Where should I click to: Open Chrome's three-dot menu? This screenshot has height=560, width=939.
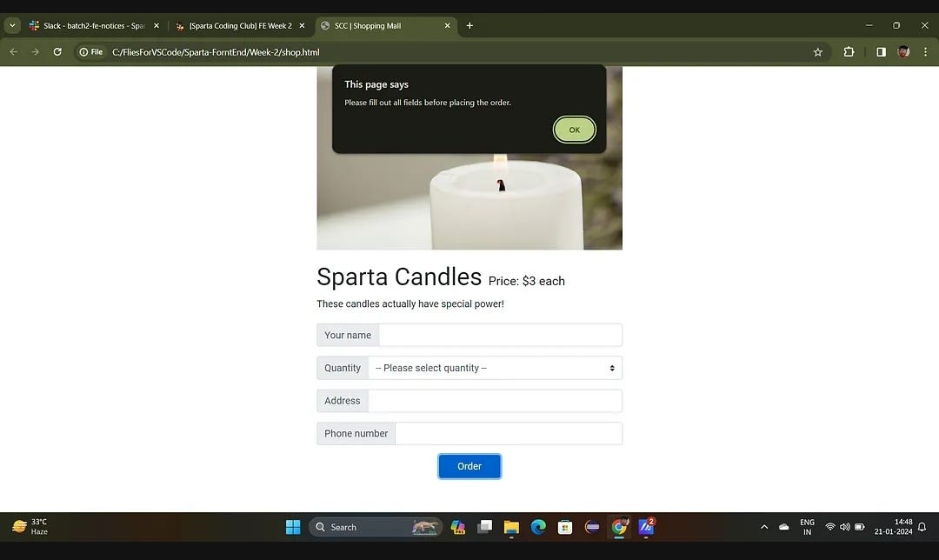coord(925,52)
